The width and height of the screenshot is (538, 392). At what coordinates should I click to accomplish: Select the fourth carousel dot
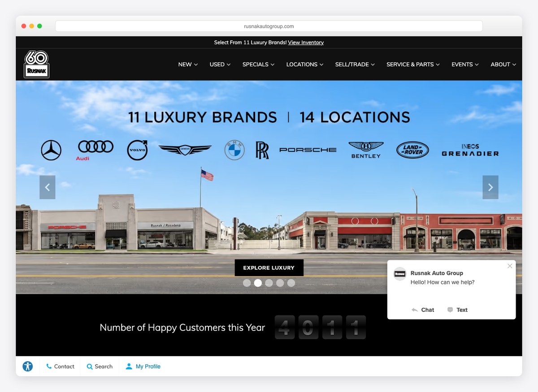[280, 283]
